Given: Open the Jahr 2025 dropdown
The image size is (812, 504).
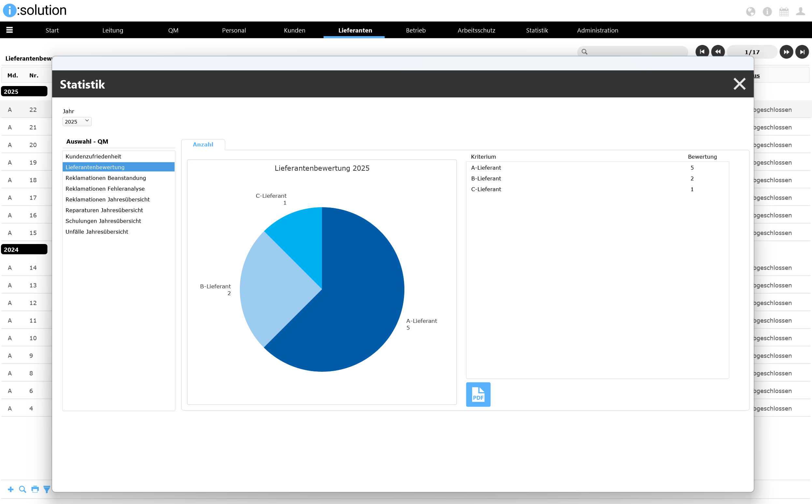Looking at the screenshot, I should point(77,121).
